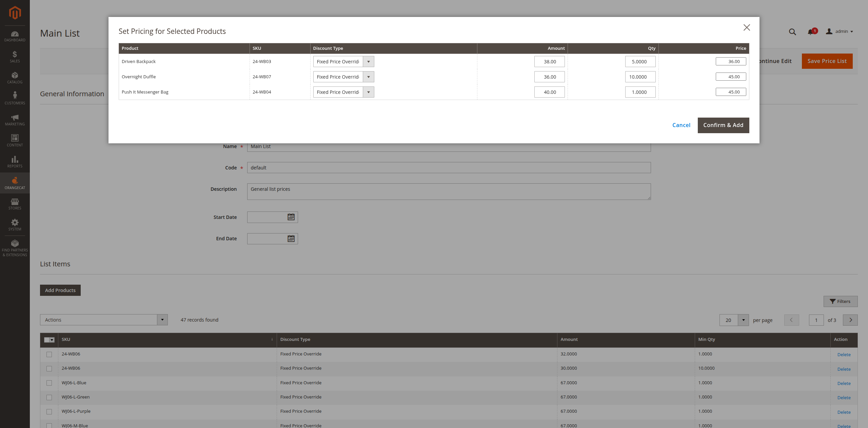Check the WJ06-L-Blue row checkbox

tap(49, 383)
